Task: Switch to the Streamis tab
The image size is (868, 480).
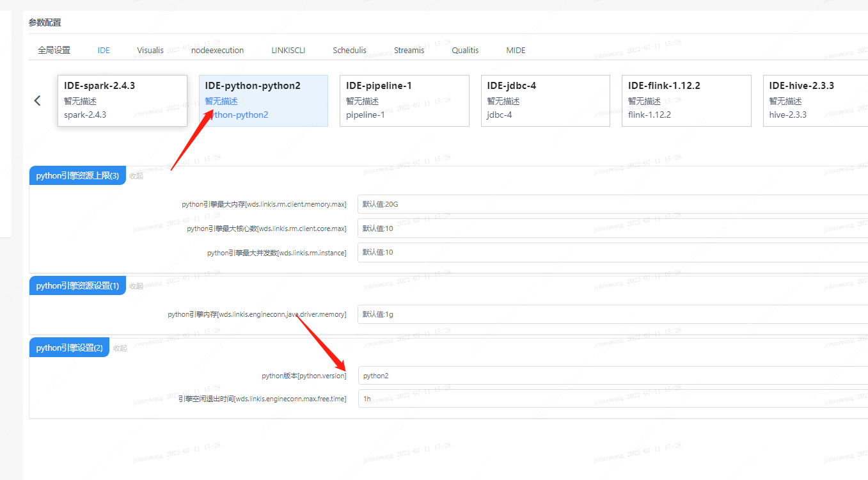Action: point(409,50)
